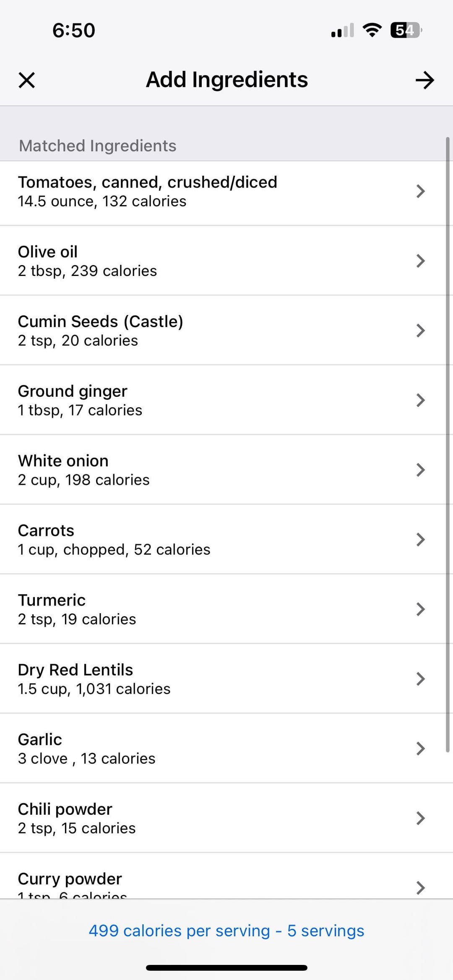The width and height of the screenshot is (453, 980).
Task: Tap the forward arrow icon
Action: coord(424,80)
